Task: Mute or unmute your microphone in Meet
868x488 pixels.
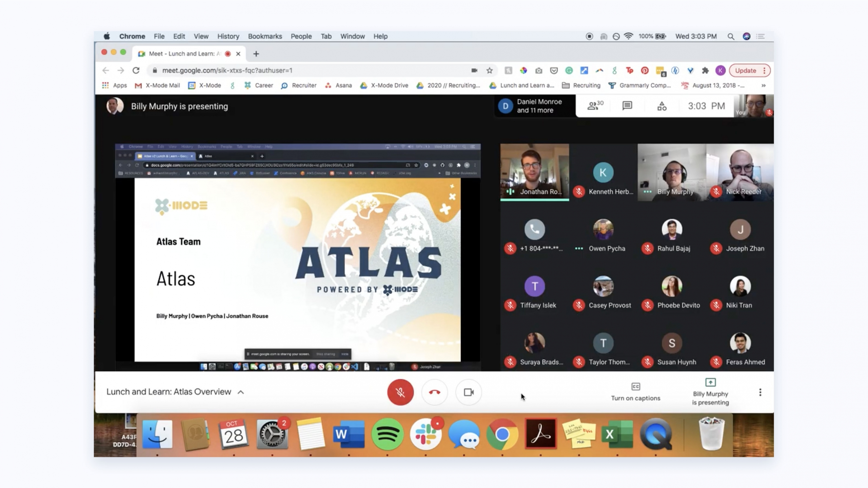Action: coord(400,392)
